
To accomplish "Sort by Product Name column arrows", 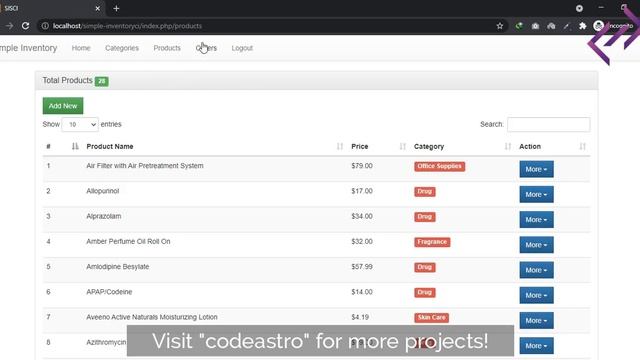I will [340, 146].
